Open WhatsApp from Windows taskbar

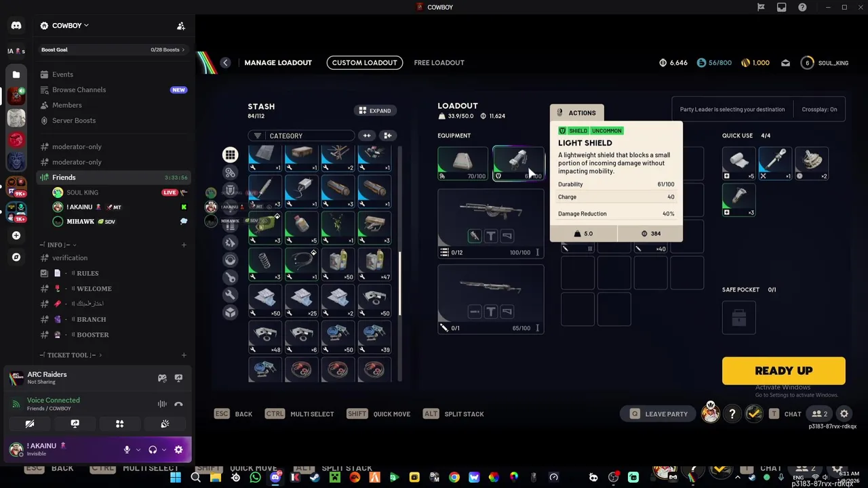(255, 477)
